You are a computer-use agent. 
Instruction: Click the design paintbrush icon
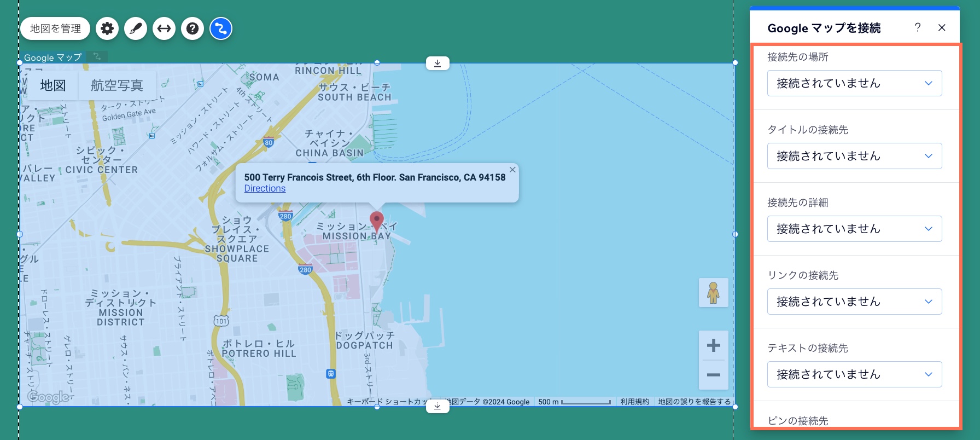[136, 28]
